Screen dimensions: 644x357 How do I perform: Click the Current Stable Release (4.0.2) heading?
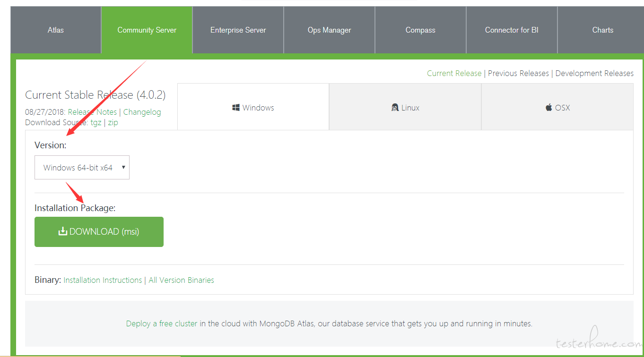(95, 95)
